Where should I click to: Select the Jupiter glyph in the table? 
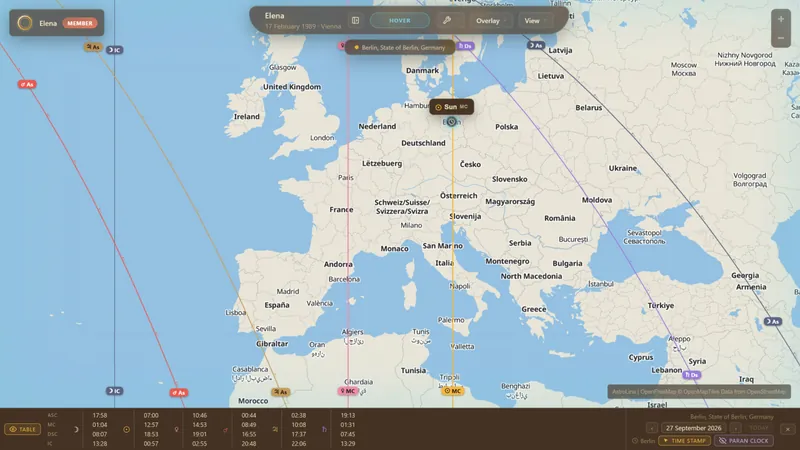(x=276, y=430)
